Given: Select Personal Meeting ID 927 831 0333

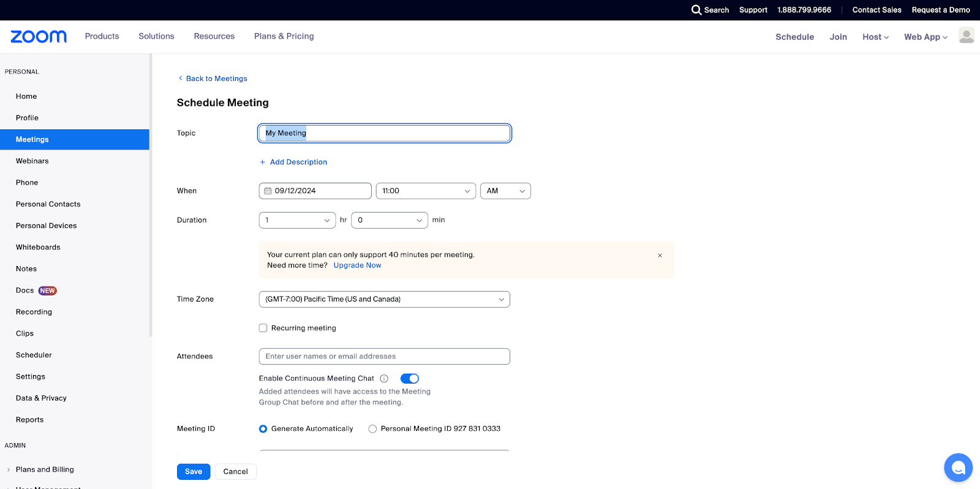Looking at the screenshot, I should [372, 429].
